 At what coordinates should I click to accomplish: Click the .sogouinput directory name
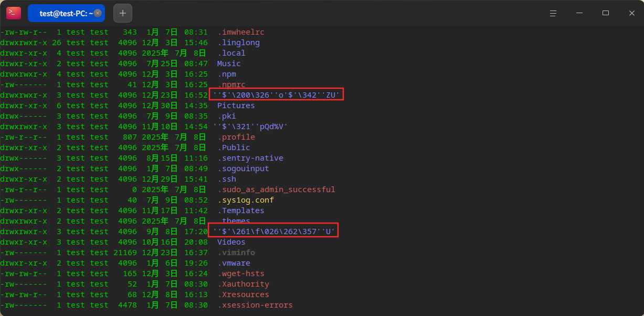point(244,168)
